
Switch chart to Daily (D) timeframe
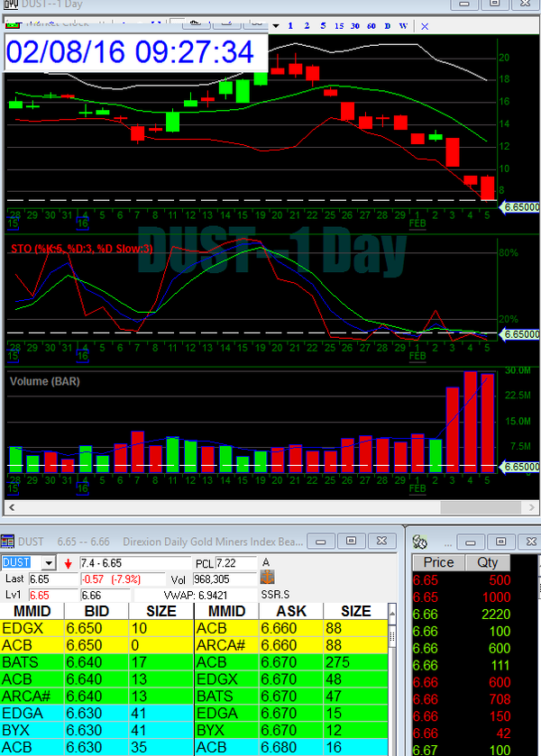(x=388, y=26)
